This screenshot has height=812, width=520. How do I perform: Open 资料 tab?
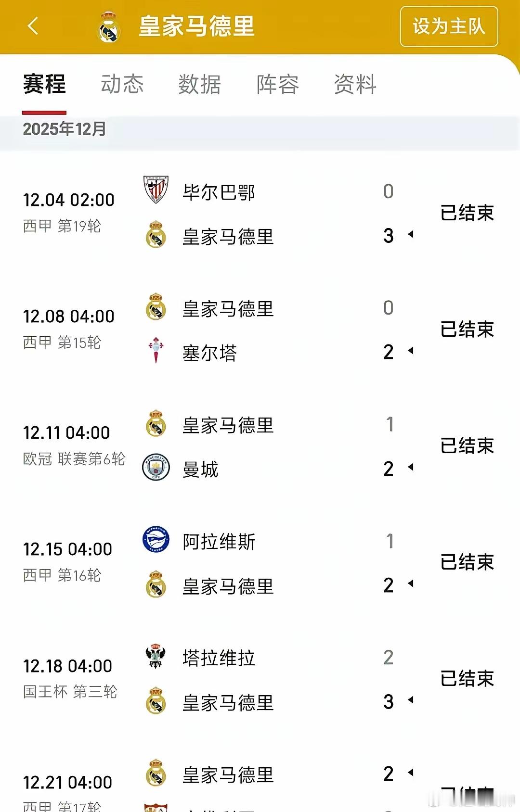pyautogui.click(x=355, y=84)
